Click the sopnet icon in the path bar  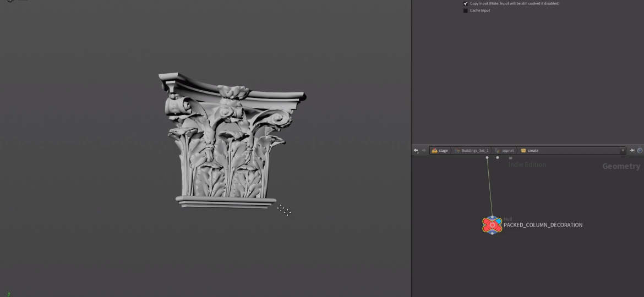(x=498, y=151)
